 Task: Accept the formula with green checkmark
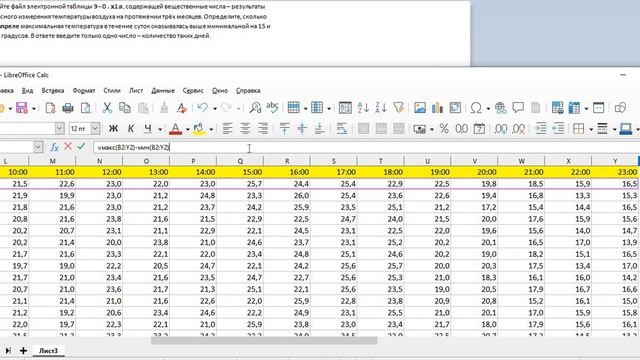(81, 147)
